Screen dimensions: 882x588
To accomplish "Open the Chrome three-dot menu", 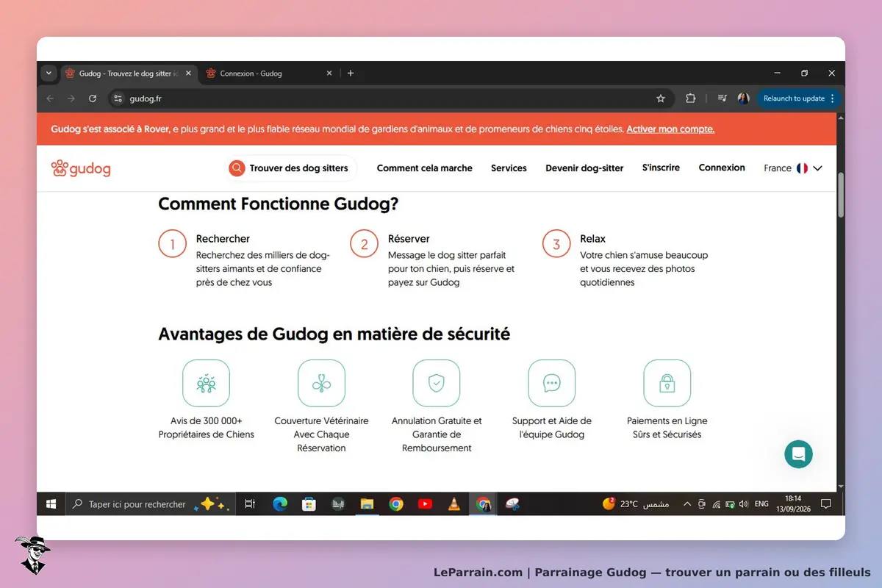I will (832, 98).
